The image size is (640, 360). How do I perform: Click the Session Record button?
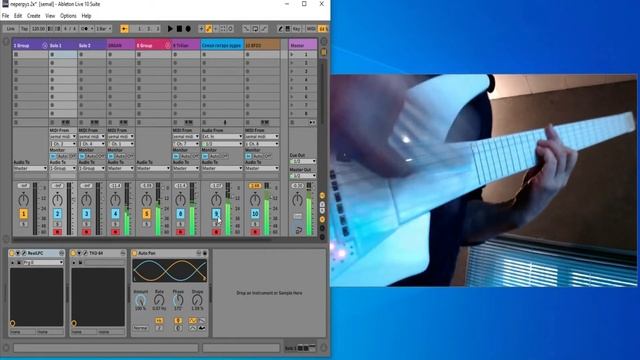231,29
